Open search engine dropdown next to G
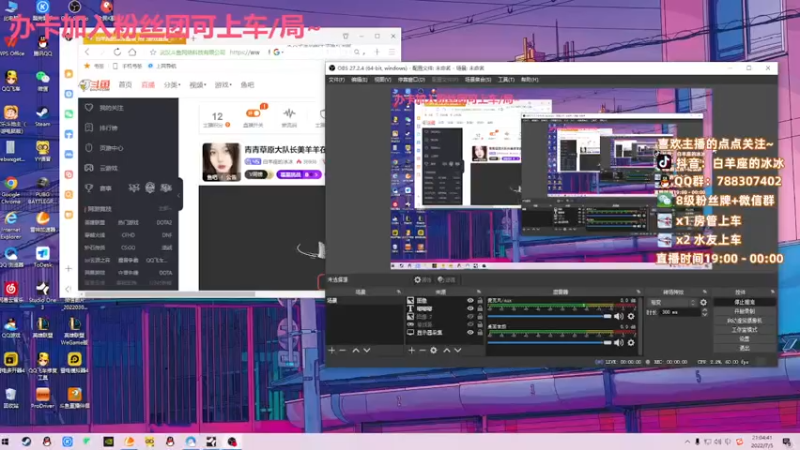This screenshot has width=800, height=450. coord(282,52)
